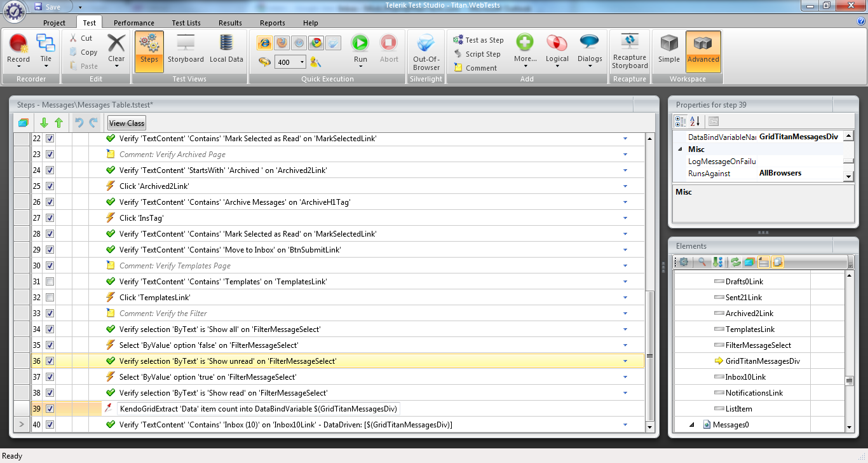Open the Local Data view
Viewport: 868px width, 463px height.
point(226,49)
